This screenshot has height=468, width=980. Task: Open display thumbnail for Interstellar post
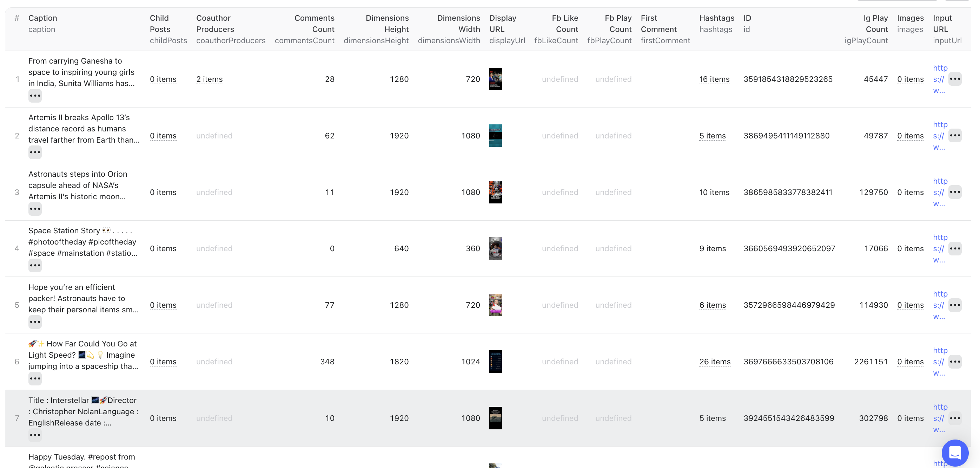pos(495,418)
